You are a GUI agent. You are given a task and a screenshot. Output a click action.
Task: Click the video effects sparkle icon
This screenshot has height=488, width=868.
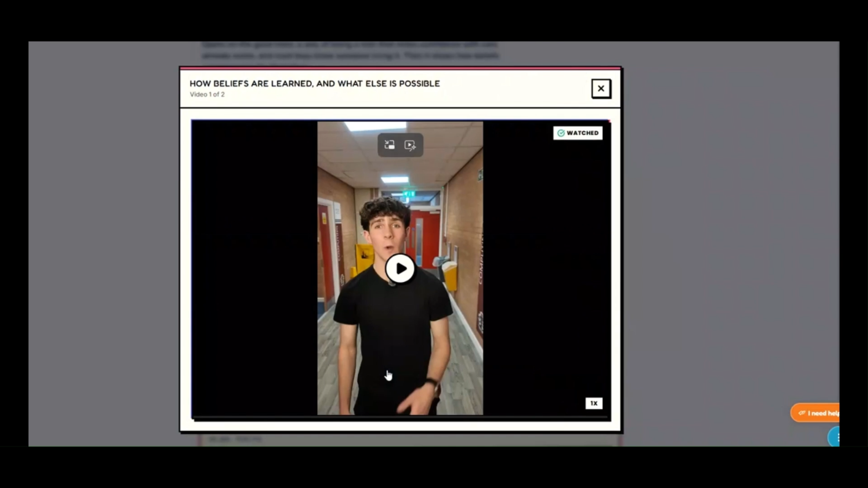click(x=410, y=145)
